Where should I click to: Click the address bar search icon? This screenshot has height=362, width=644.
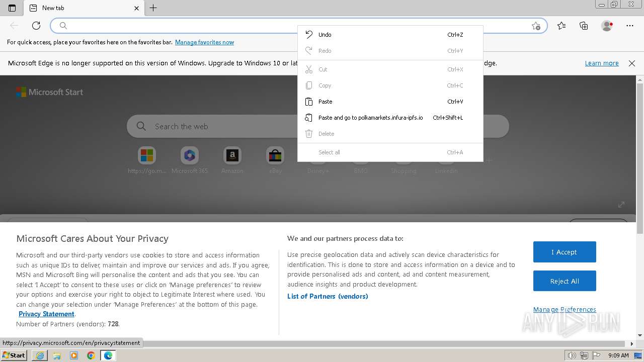pos(63,26)
